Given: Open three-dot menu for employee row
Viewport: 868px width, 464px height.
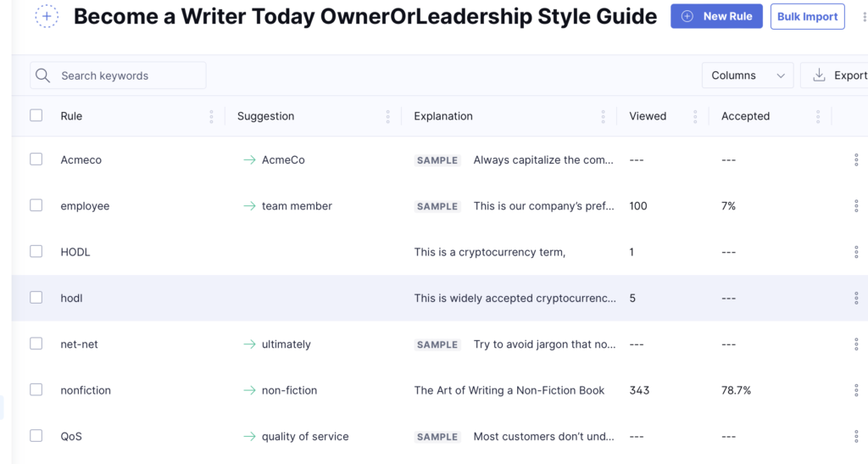Looking at the screenshot, I should click(x=856, y=206).
